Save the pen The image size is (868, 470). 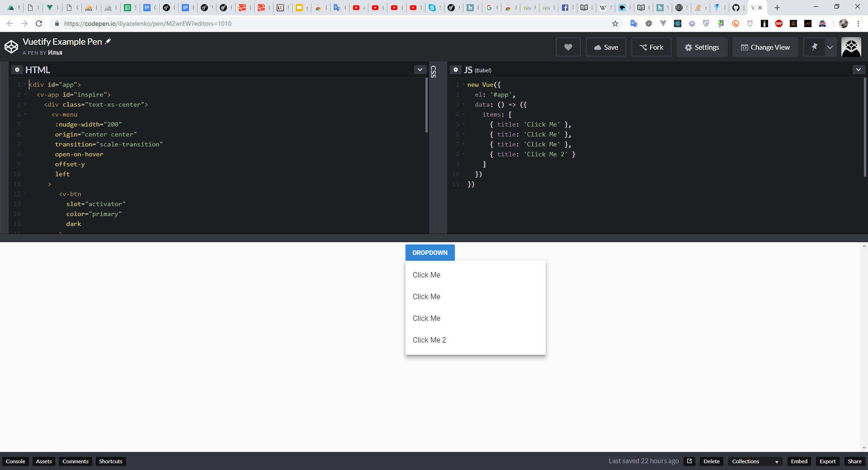point(606,47)
